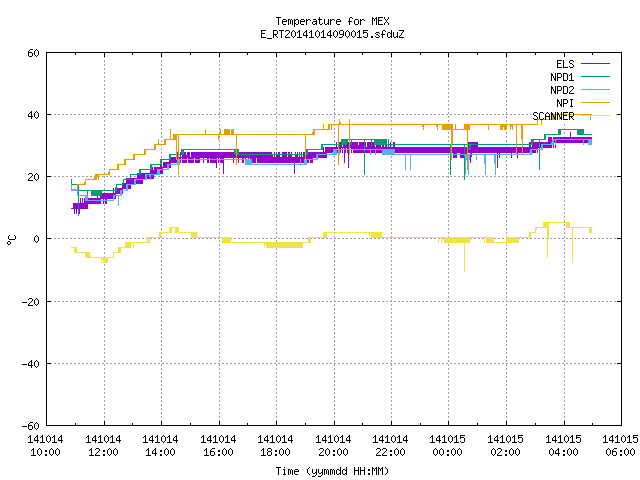The width and height of the screenshot is (640, 480).
Task: Click the y-axis tick label -20
Action: 31,302
